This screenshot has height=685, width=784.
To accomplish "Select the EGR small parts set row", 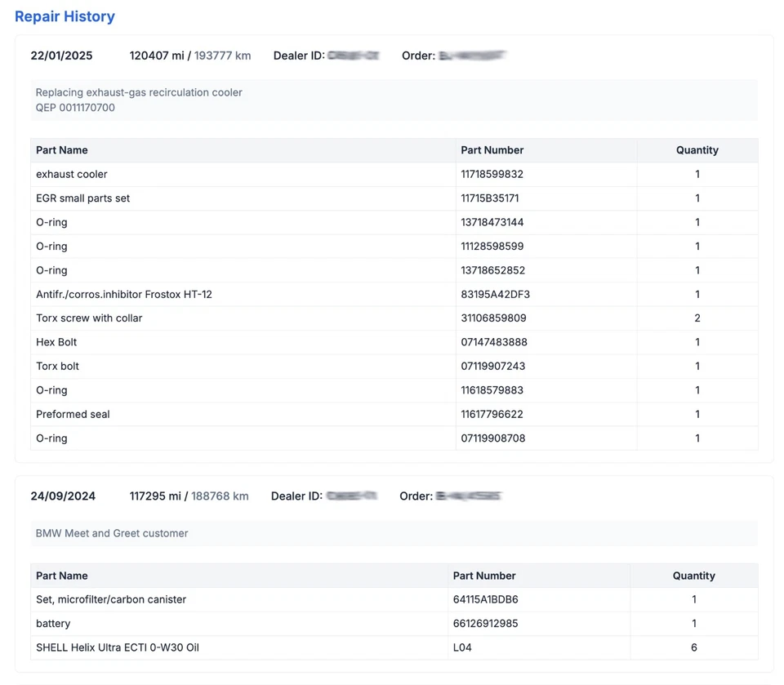I will pos(84,198).
